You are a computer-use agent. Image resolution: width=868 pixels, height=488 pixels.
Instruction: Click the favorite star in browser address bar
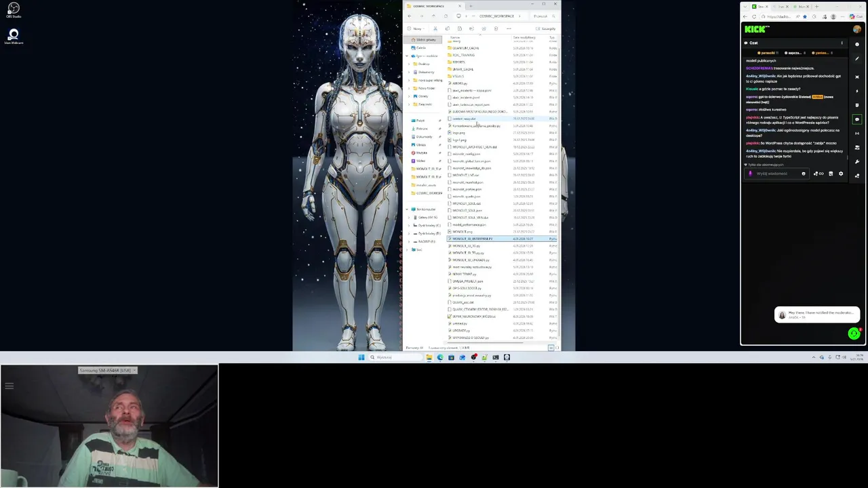pos(805,16)
